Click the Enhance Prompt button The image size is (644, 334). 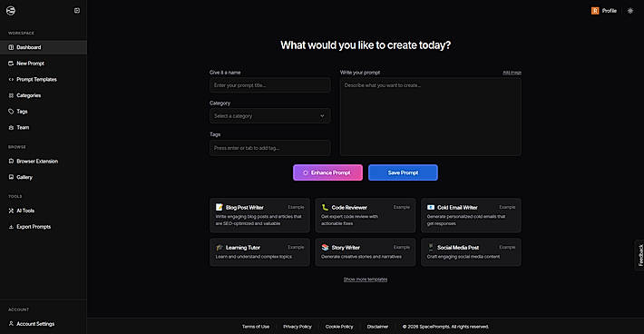coord(327,172)
